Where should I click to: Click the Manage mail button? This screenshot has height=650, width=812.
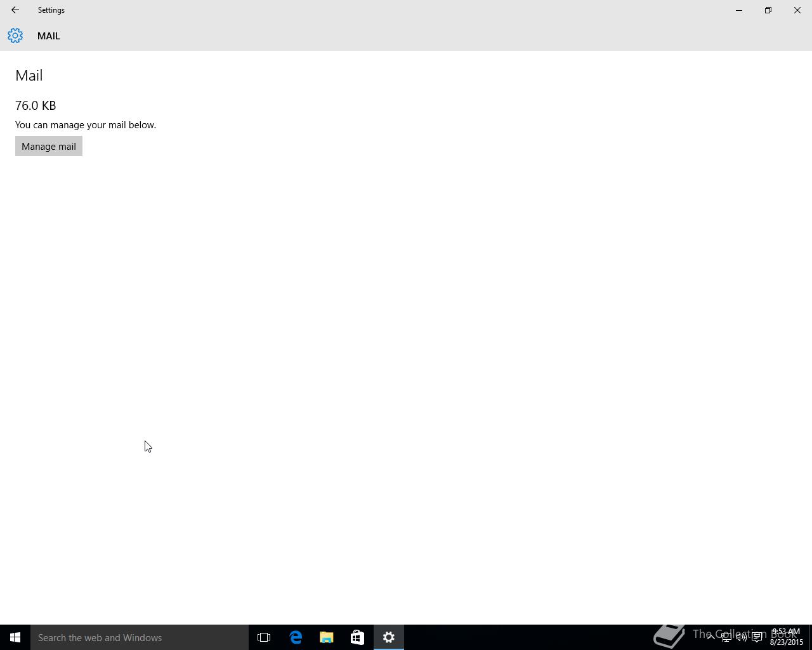[x=49, y=147]
